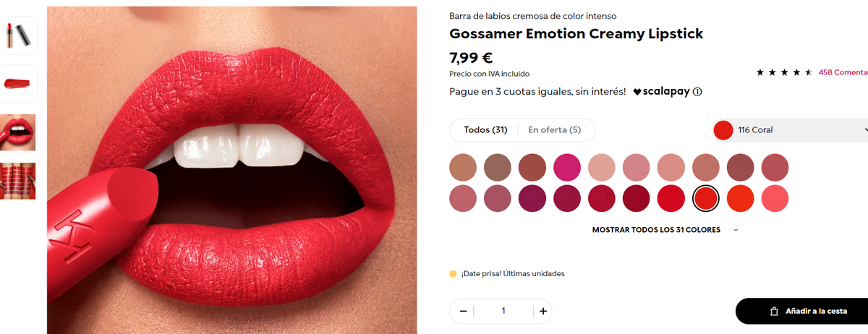Switch to the Todos (31) tab
This screenshot has width=868, height=334.
click(485, 130)
